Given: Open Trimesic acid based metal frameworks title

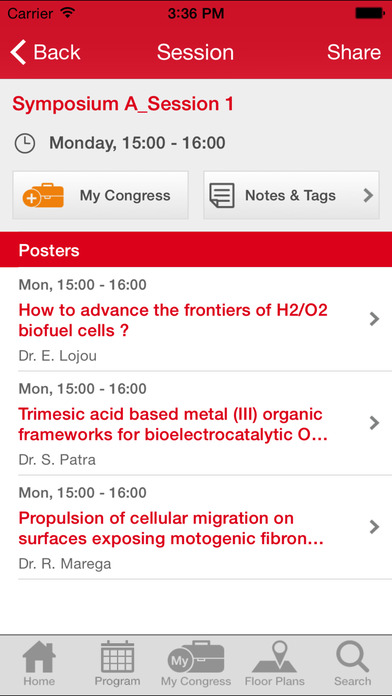Looking at the screenshot, I should [x=173, y=424].
